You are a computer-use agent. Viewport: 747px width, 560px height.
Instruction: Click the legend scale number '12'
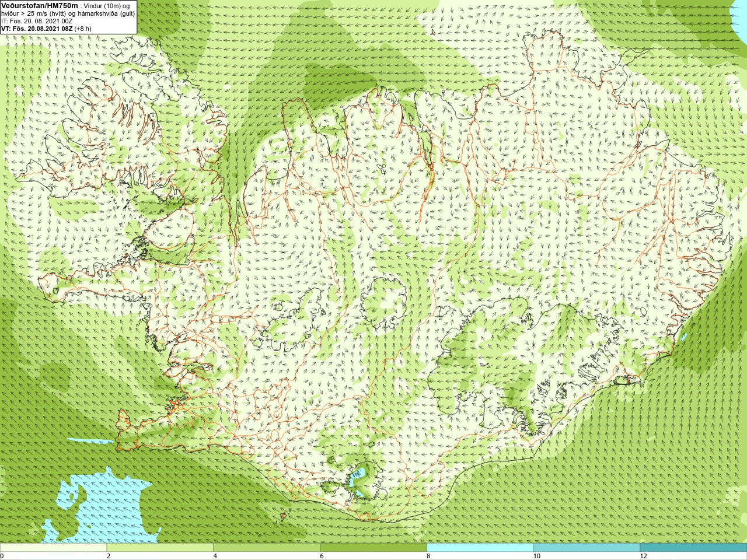point(643,556)
